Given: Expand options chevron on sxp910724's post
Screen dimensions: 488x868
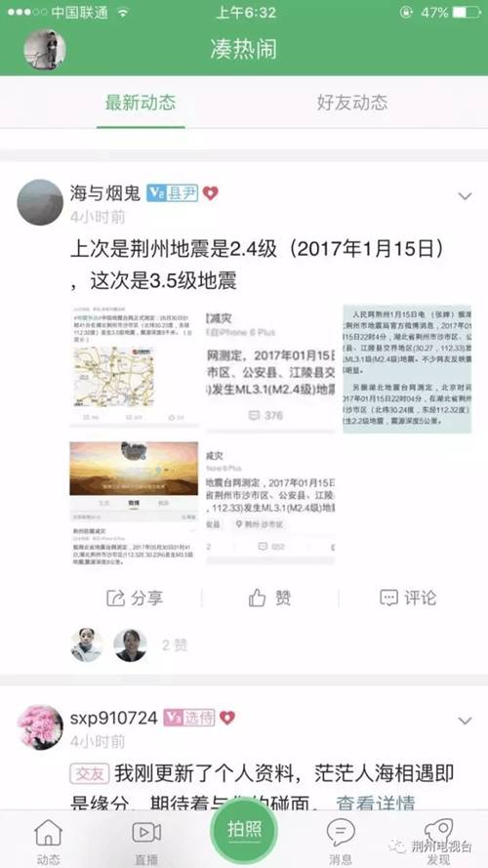Looking at the screenshot, I should tap(466, 721).
